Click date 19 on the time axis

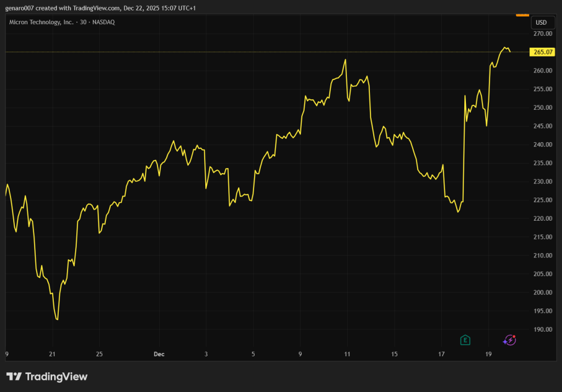pos(488,355)
